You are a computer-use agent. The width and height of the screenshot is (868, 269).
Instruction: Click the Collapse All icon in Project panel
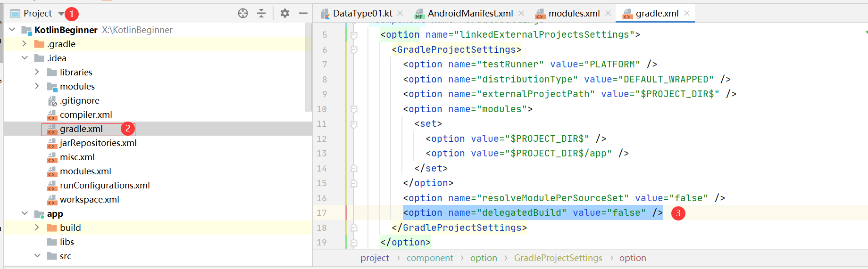(261, 14)
